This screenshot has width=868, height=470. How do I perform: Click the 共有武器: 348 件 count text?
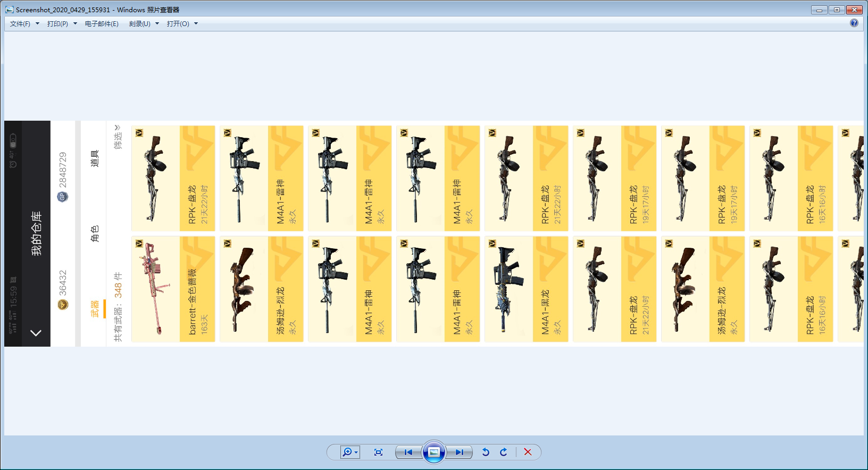click(x=118, y=307)
